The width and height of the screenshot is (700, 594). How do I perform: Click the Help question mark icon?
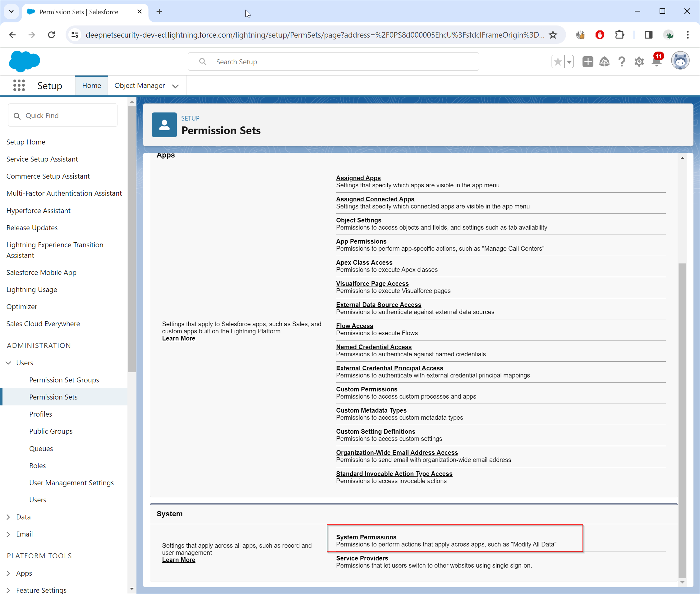coord(621,62)
